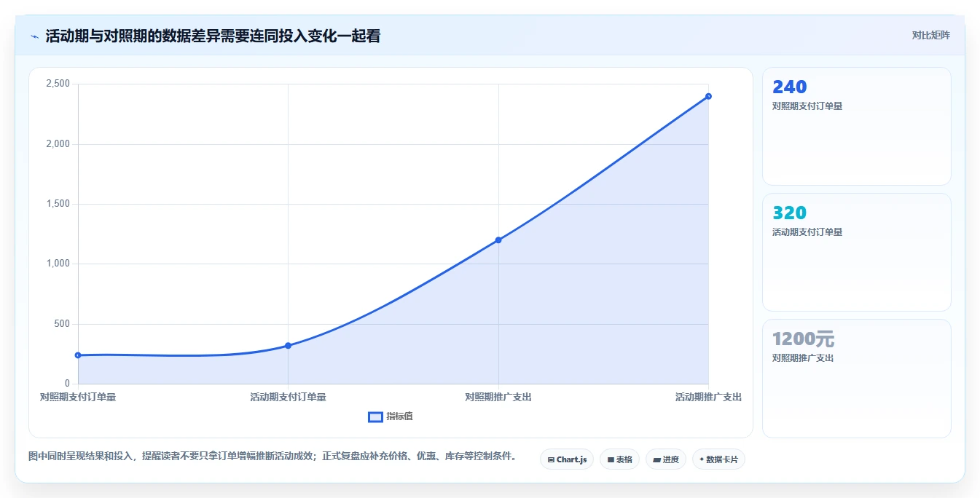The height and width of the screenshot is (498, 980).
Task: Click the 对比矩阵 label in header
Action: (x=930, y=35)
